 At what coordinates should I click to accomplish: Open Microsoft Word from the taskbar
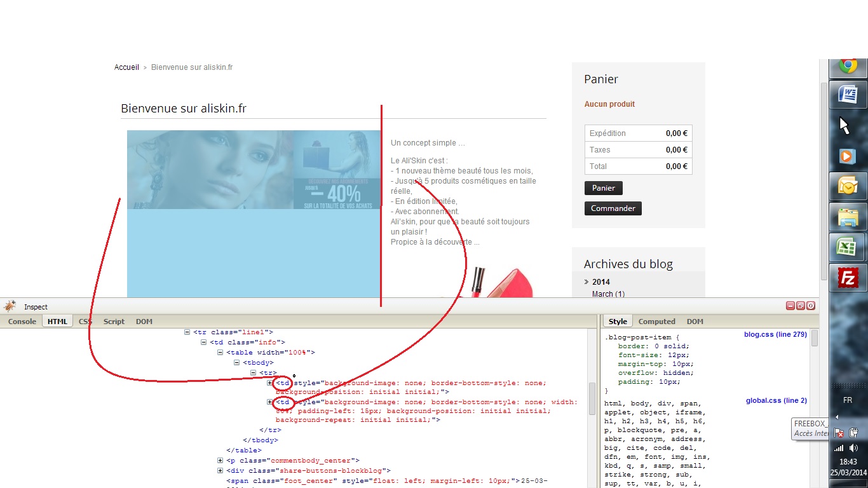[x=848, y=95]
